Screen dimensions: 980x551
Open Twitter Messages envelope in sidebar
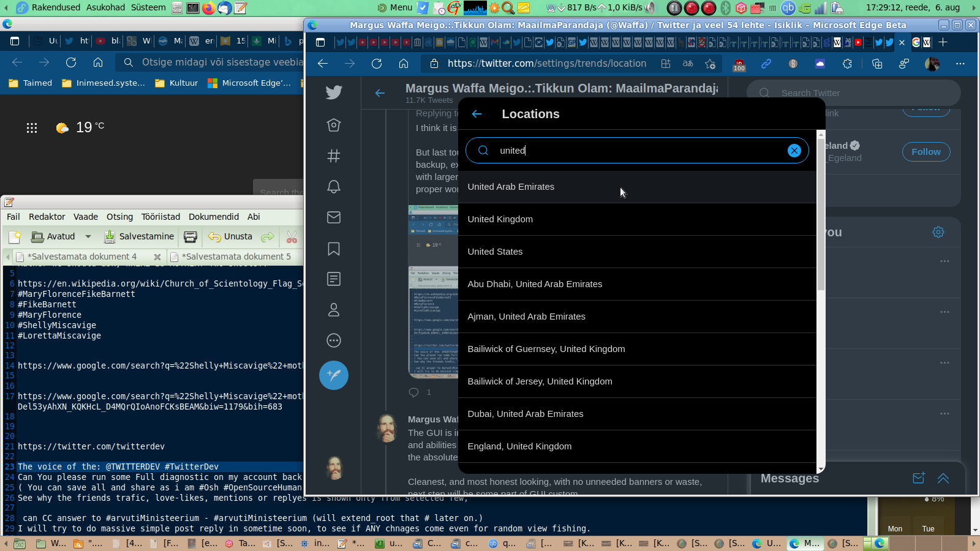click(x=334, y=217)
